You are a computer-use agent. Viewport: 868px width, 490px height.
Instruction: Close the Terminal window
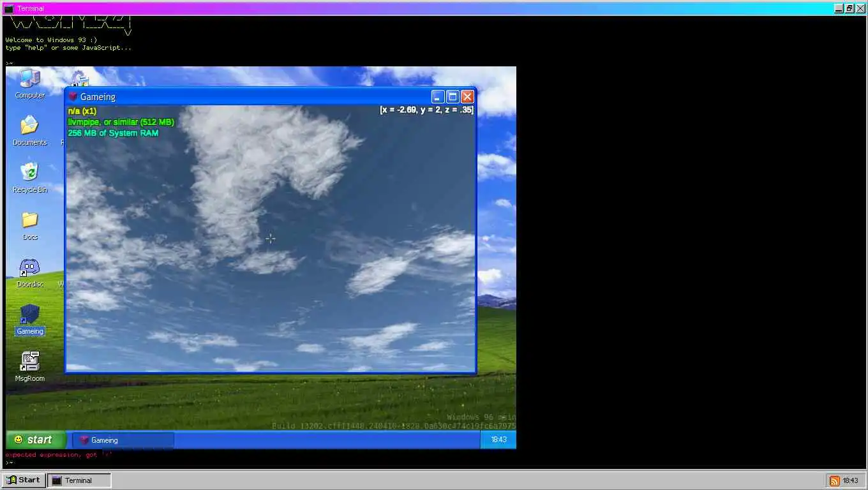[859, 8]
